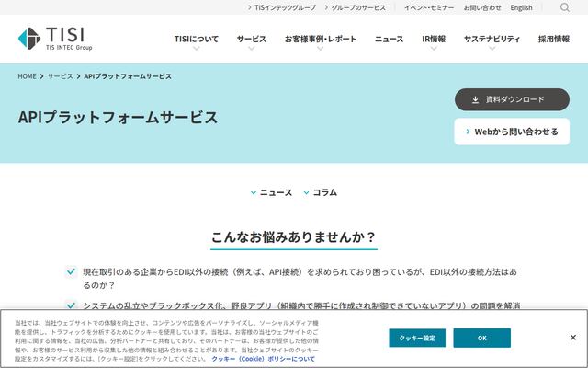This screenshot has height=368, width=588.
Task: Open the グループのサービス top link
Action: 356,7
